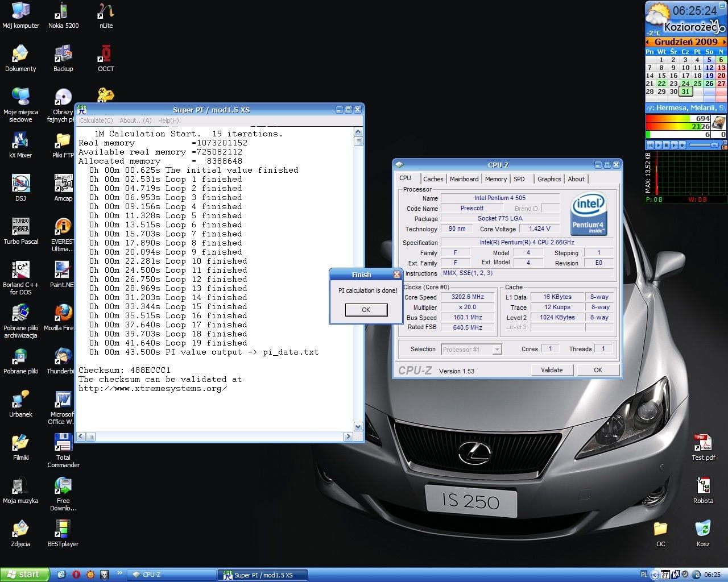Launch the DSJ desktop shortcut
The width and height of the screenshot is (728, 582).
[x=20, y=189]
